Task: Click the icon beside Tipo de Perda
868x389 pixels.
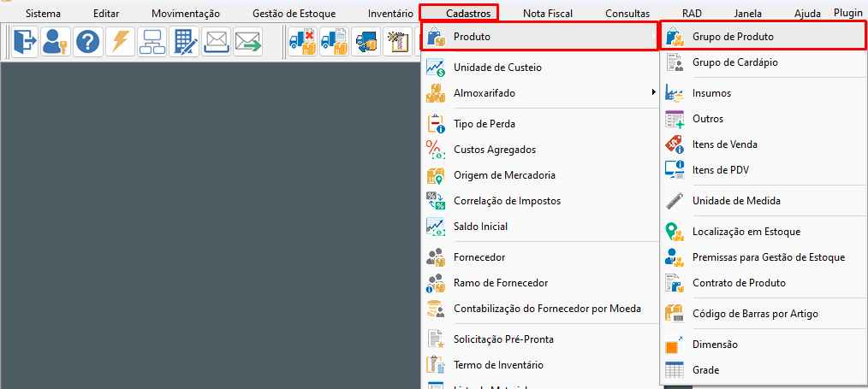Action: pyautogui.click(x=436, y=124)
